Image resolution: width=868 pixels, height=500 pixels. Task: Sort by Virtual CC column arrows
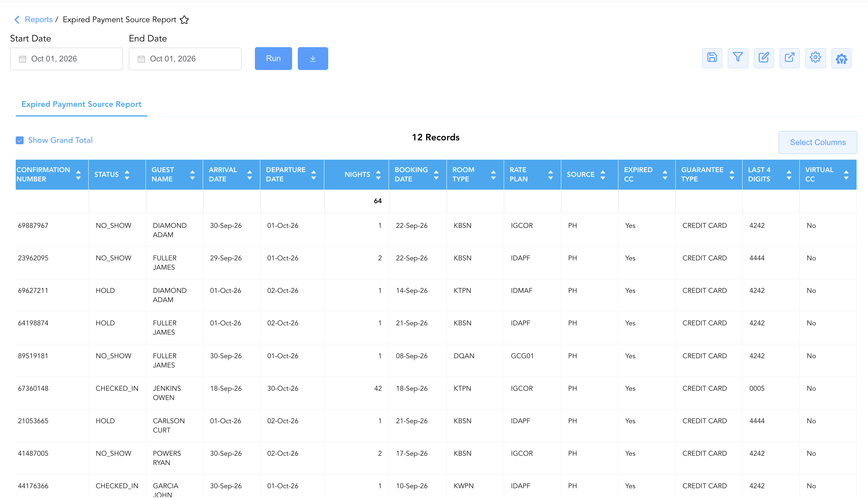pyautogui.click(x=846, y=175)
